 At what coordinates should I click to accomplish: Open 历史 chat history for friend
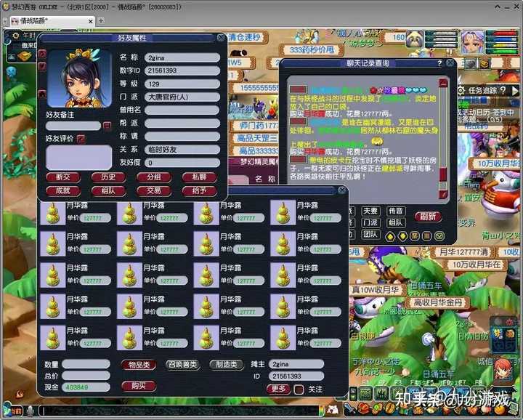tap(108, 177)
